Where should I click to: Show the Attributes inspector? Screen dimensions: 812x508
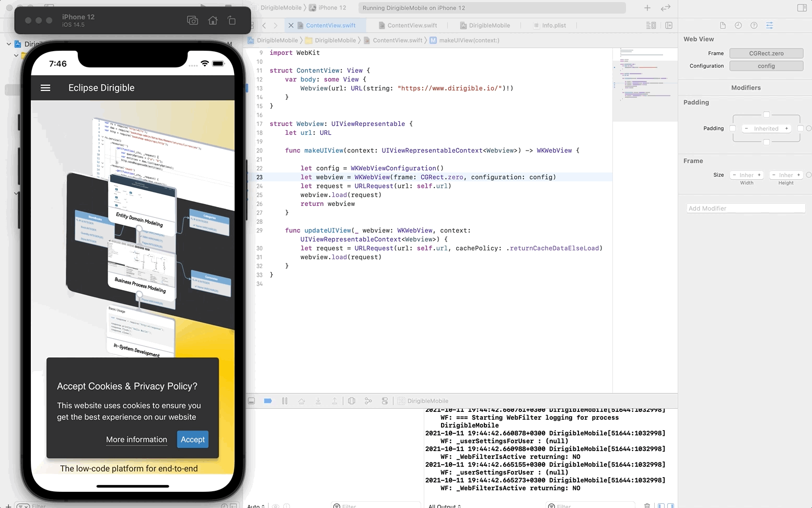pos(769,25)
